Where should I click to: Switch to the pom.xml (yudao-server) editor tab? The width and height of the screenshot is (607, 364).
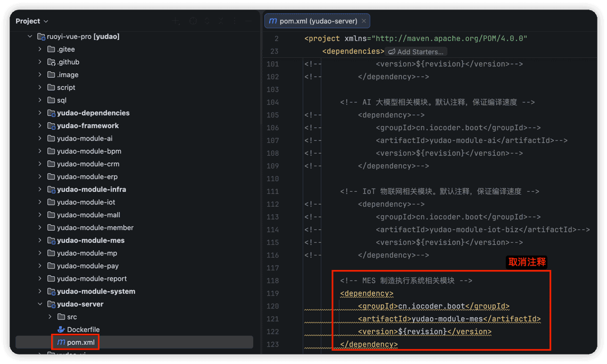coord(317,21)
